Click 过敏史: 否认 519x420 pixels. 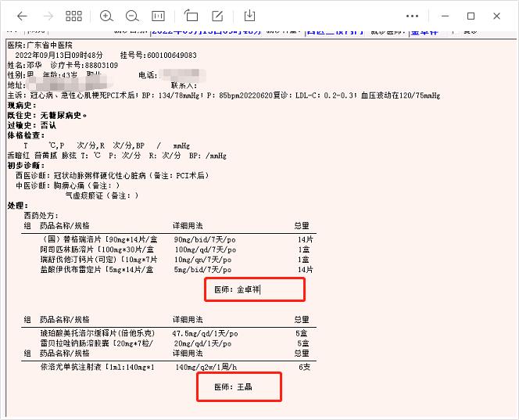click(x=32, y=125)
